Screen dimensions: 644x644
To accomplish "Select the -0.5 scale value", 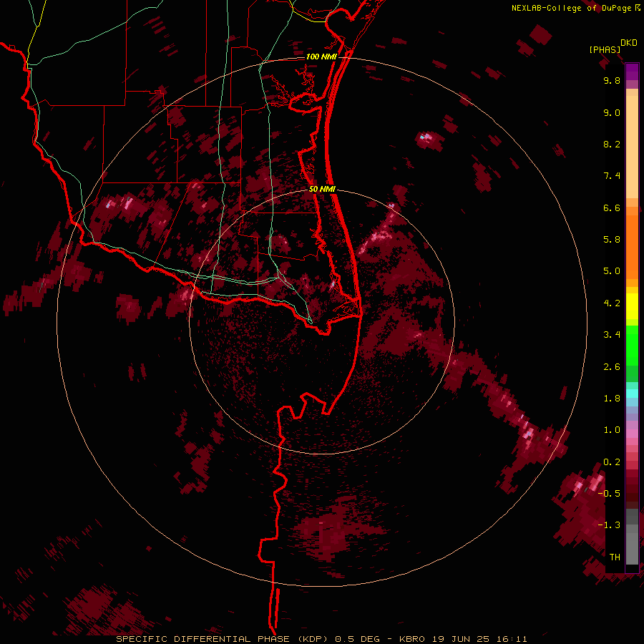I will (609, 493).
